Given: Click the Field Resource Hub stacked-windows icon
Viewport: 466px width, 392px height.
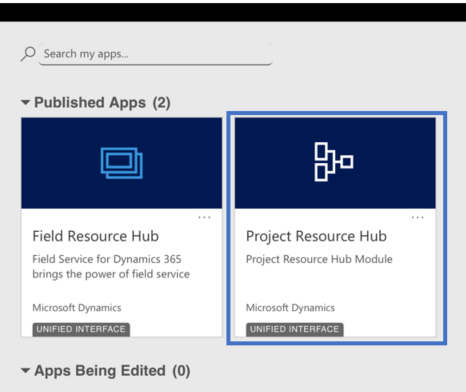Looking at the screenshot, I should tap(122, 163).
